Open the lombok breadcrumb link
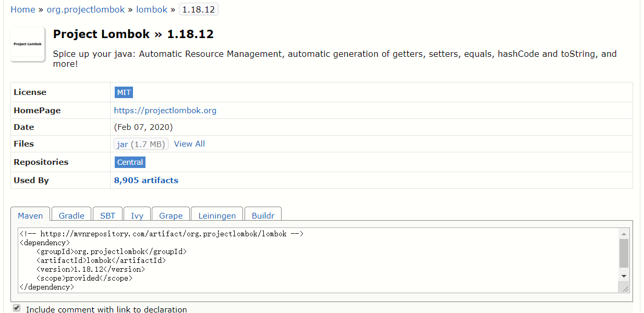Screen dimensions: 644x313 click(x=152, y=9)
